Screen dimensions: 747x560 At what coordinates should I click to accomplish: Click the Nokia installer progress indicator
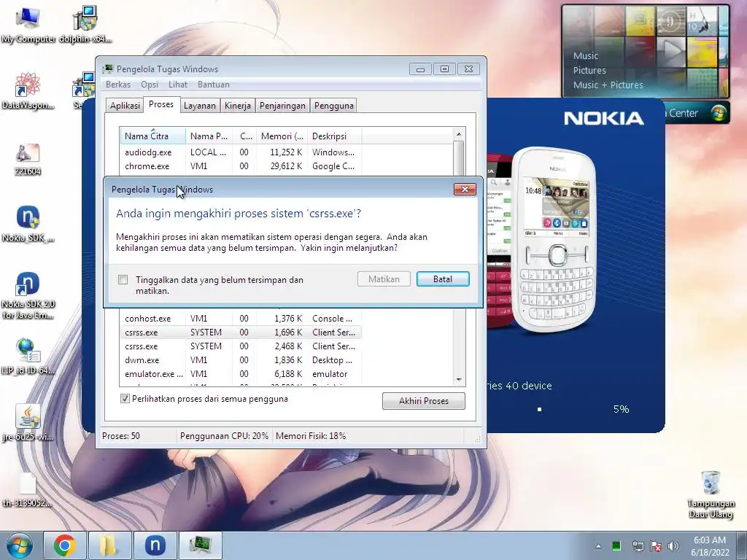click(539, 409)
